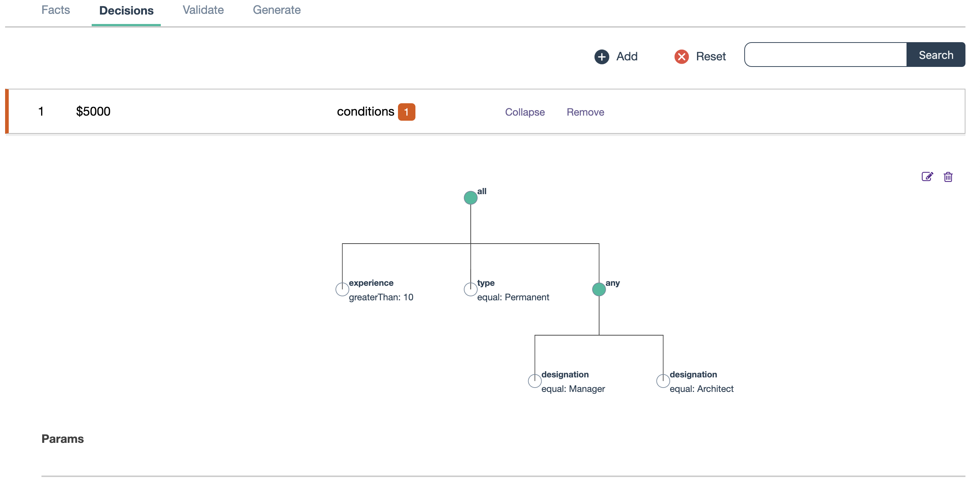This screenshot has width=980, height=485.
Task: Click the designation equal Manager node
Action: click(x=534, y=379)
